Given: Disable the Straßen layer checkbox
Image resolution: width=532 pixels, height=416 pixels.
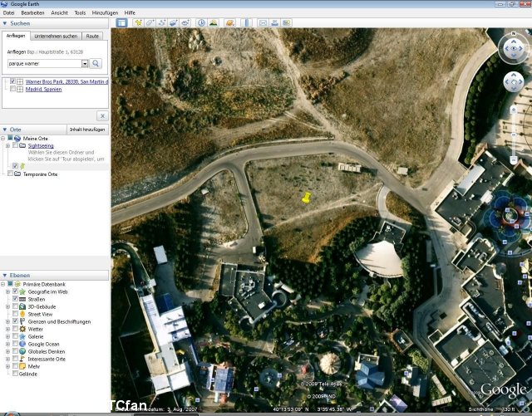Looking at the screenshot, I should coord(15,300).
